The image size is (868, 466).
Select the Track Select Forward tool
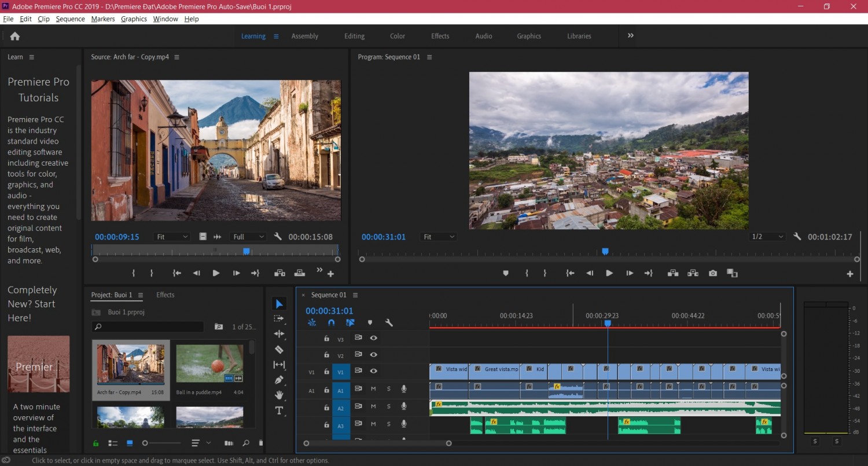point(279,319)
